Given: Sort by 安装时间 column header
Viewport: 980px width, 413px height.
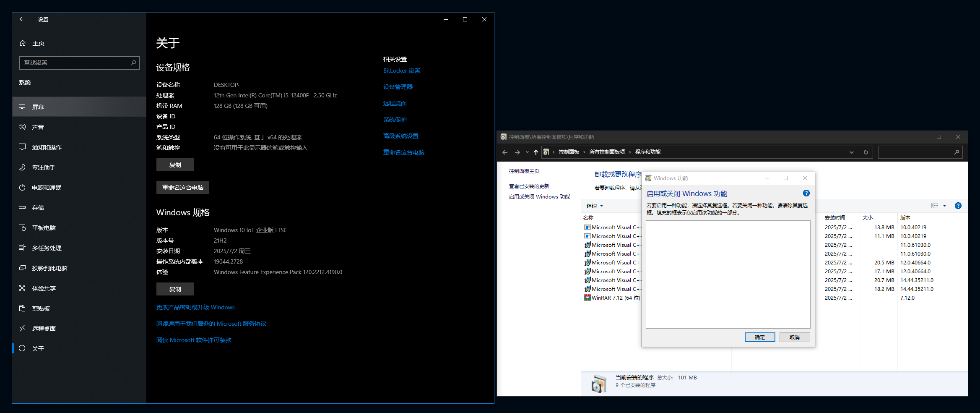Looking at the screenshot, I should [834, 217].
